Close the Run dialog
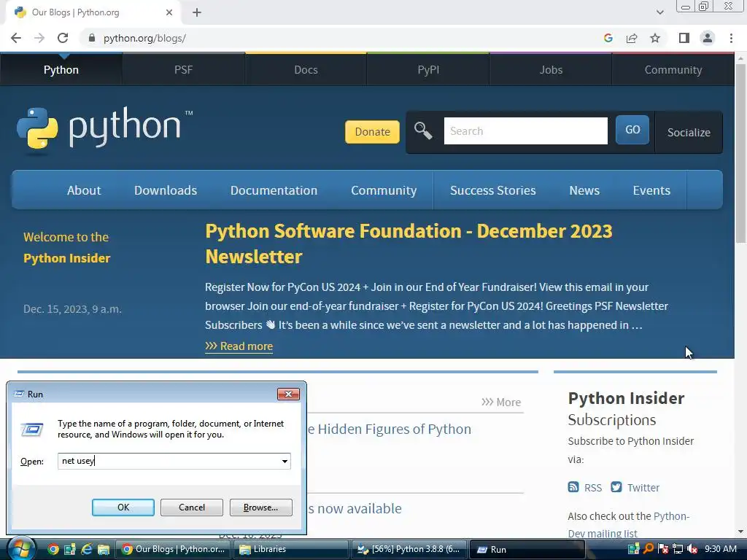The height and width of the screenshot is (560, 747). click(288, 394)
